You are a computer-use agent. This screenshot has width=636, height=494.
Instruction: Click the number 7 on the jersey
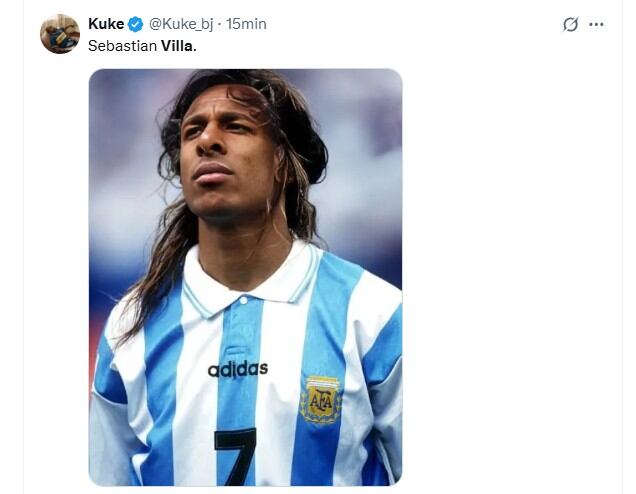point(235,456)
